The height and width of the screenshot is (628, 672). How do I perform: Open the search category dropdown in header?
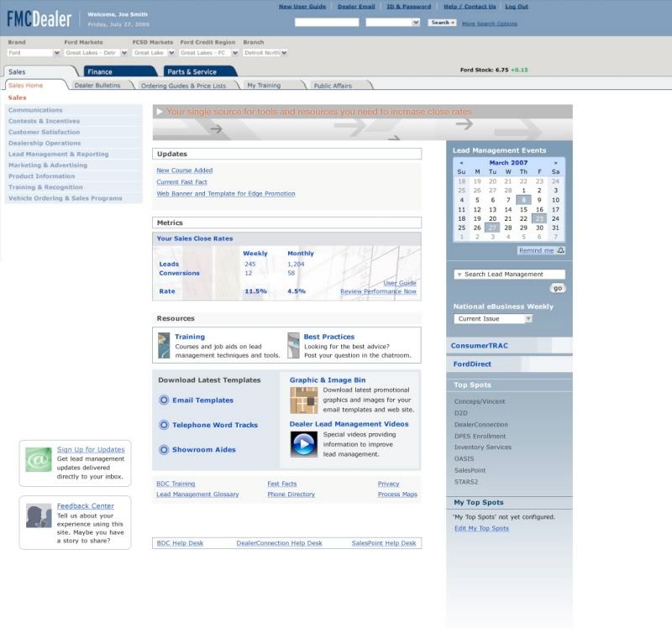tap(392, 23)
